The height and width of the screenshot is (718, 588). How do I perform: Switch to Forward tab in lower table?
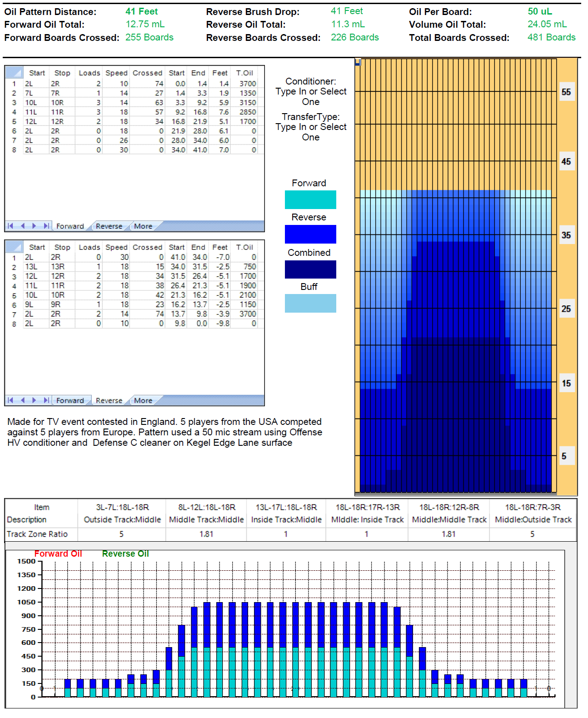[70, 401]
